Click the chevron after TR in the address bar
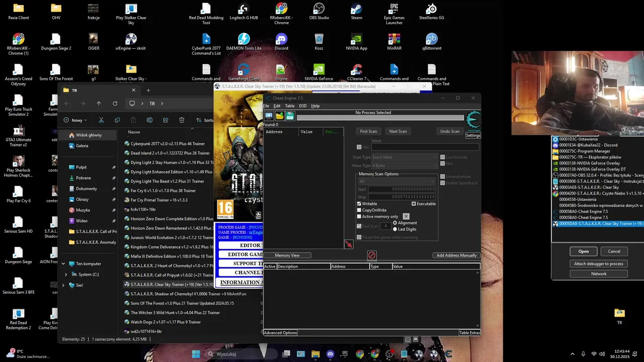644x362 pixels. click(162, 104)
